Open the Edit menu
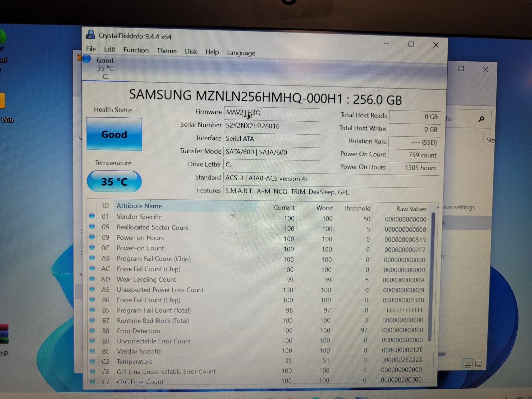The width and height of the screenshot is (532, 399). [109, 50]
